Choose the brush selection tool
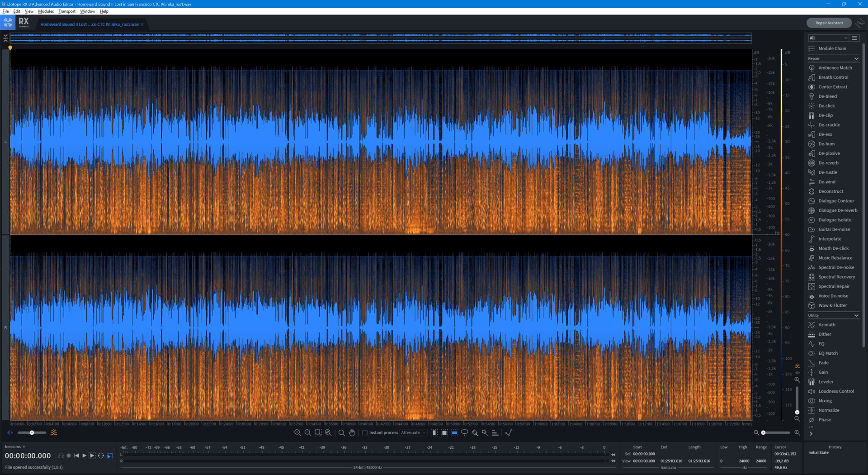This screenshot has width=868, height=475. click(475, 433)
